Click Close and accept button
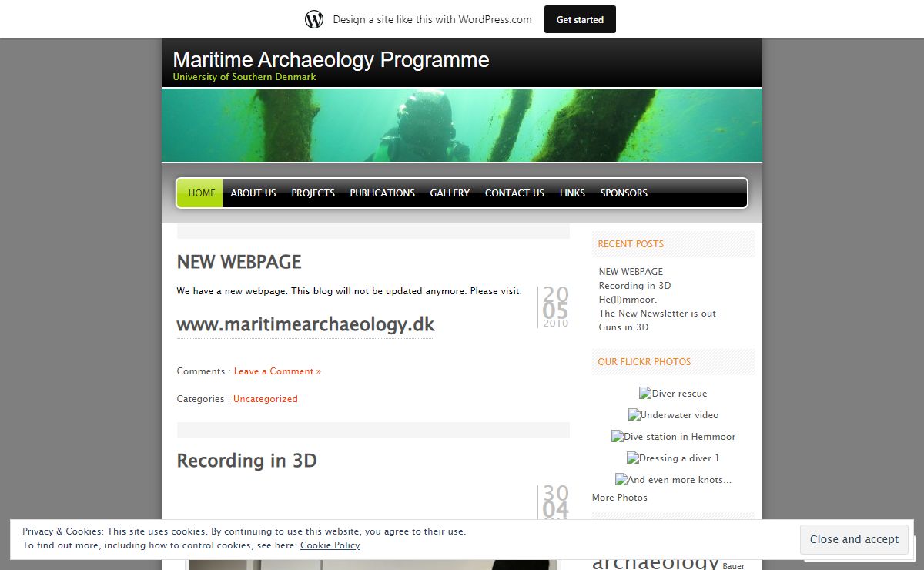Screen dimensions: 924x570 coord(854,539)
